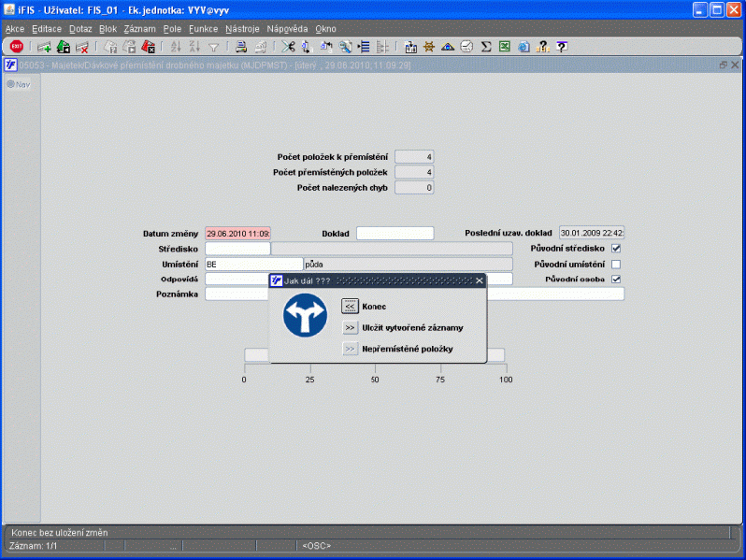Click the Počet přemístěných položek value
The height and width of the screenshot is (560, 746).
(414, 172)
